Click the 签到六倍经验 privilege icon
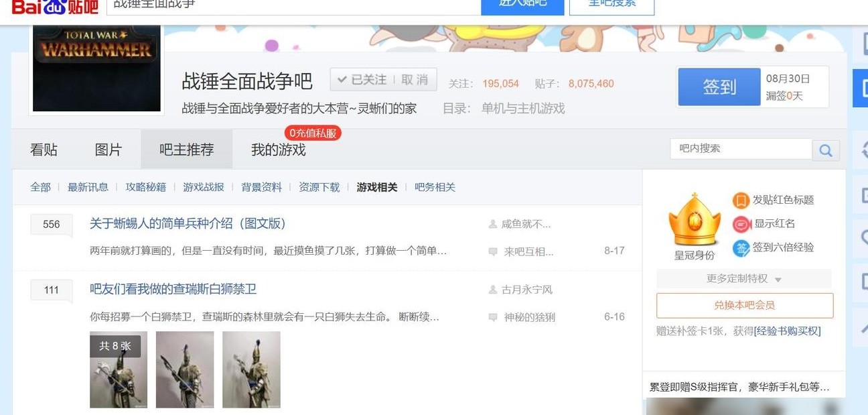 pos(740,248)
